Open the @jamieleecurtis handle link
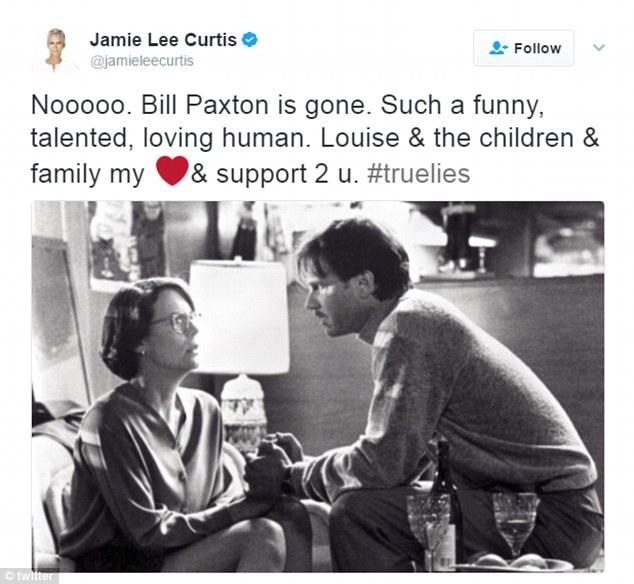Image resolution: width=634 pixels, height=584 pixels. click(142, 61)
